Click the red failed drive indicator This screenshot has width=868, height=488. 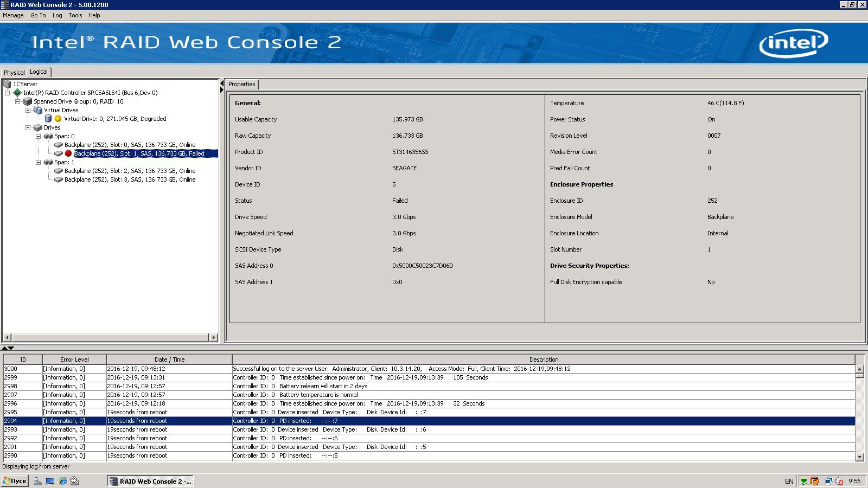pyautogui.click(x=68, y=153)
